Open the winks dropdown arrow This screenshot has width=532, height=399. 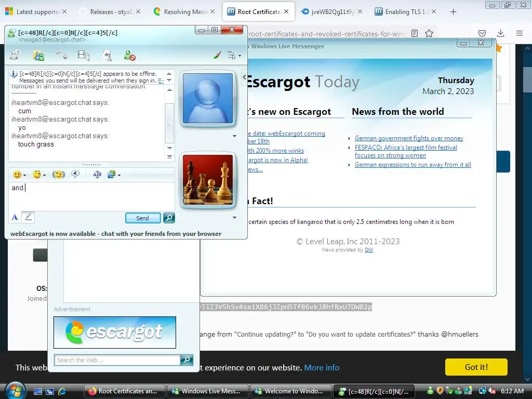tap(45, 176)
